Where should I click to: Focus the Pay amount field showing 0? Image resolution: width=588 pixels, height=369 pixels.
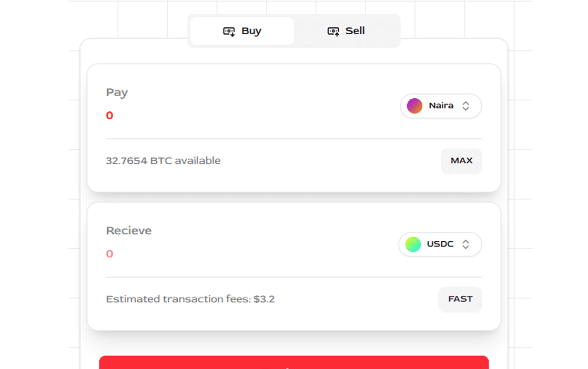point(109,116)
